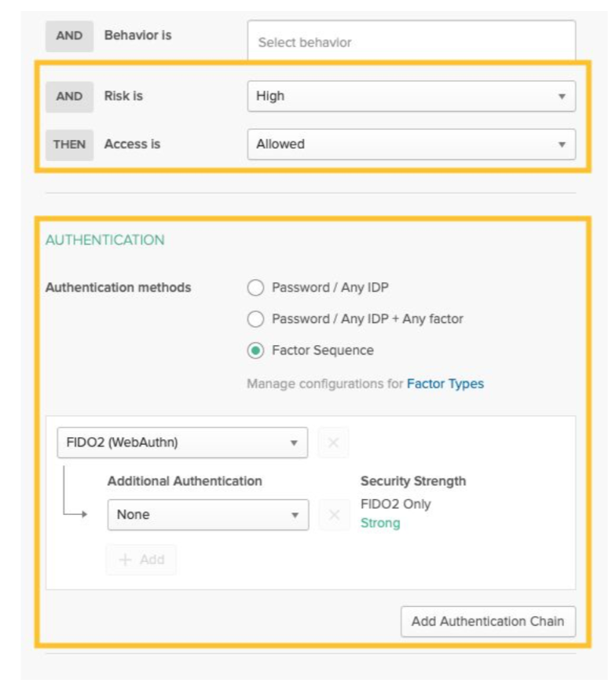The height and width of the screenshot is (687, 616).
Task: Click Add Authentication Chain button
Action: click(x=487, y=621)
